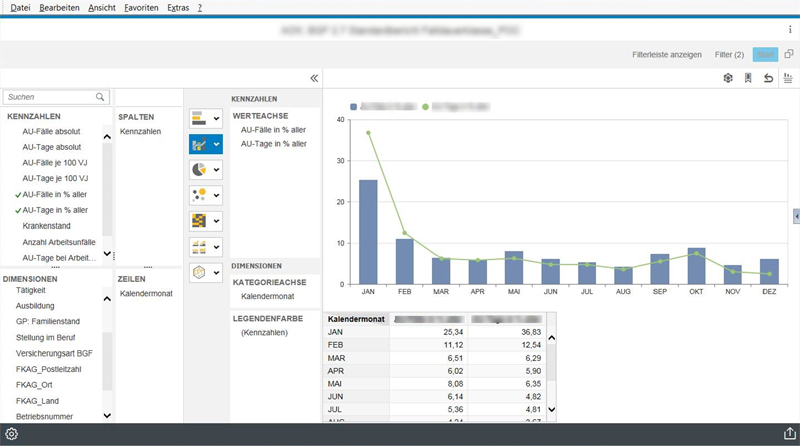Image resolution: width=800 pixels, height=446 pixels.
Task: Click the Suchen search field
Action: [50, 97]
